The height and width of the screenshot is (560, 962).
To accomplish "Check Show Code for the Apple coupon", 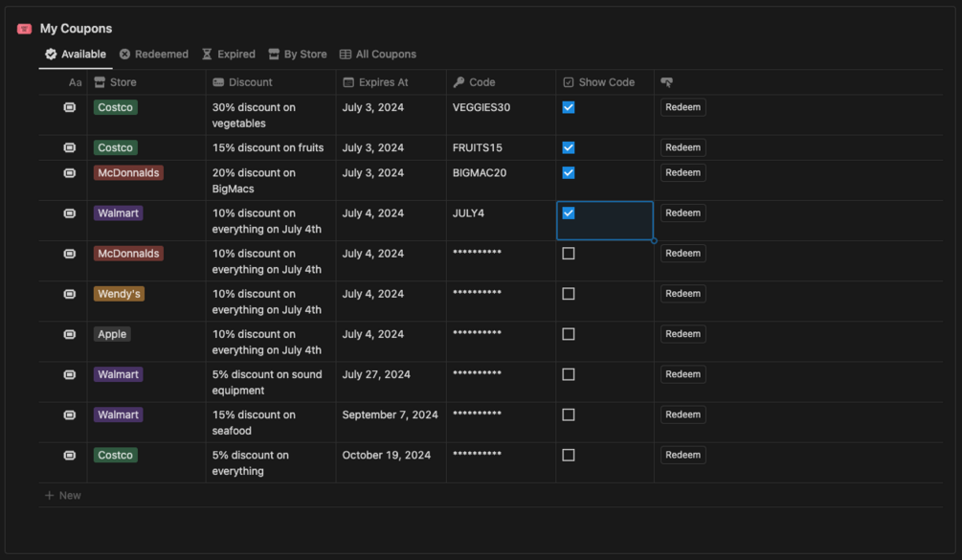I will 569,334.
